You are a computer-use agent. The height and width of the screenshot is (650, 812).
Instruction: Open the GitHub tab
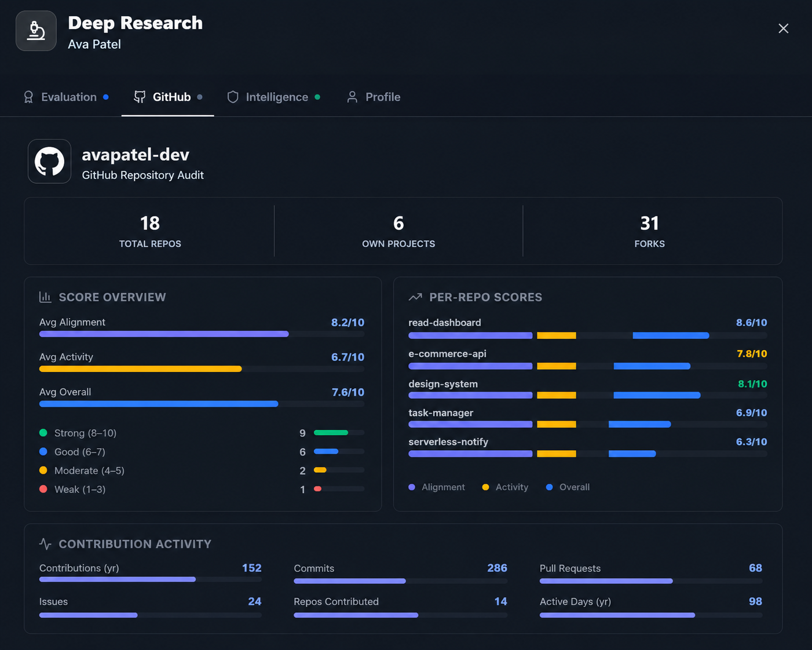coord(168,97)
